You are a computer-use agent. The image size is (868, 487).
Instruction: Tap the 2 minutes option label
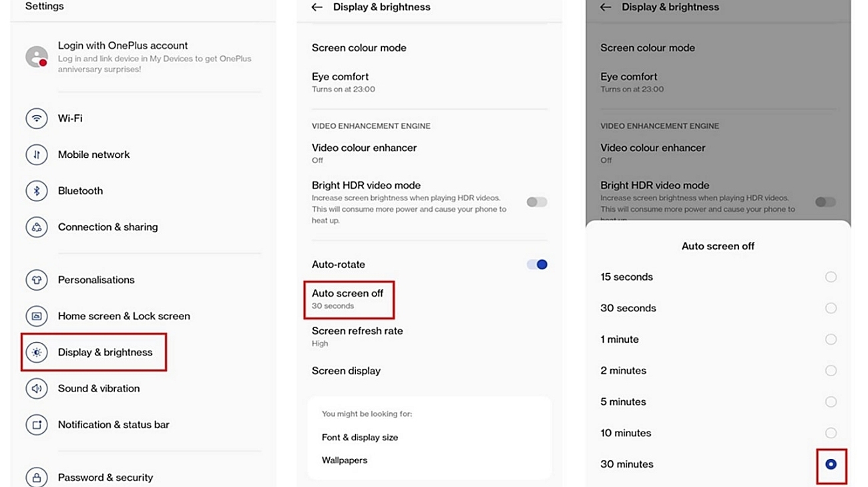623,371
